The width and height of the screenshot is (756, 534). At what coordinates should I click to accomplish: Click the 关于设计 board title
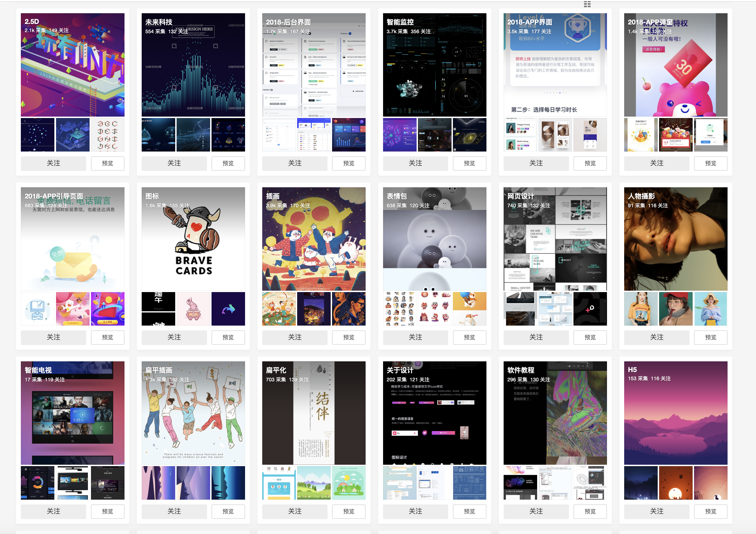[400, 370]
